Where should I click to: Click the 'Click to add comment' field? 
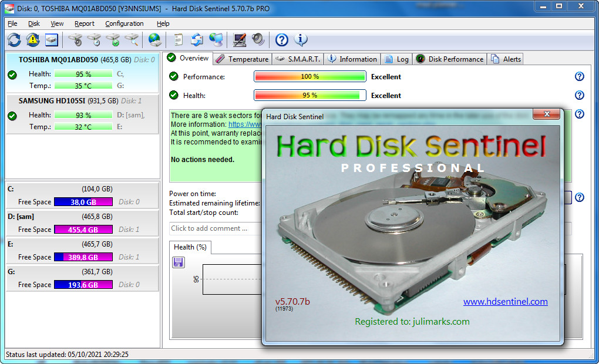pos(215,228)
